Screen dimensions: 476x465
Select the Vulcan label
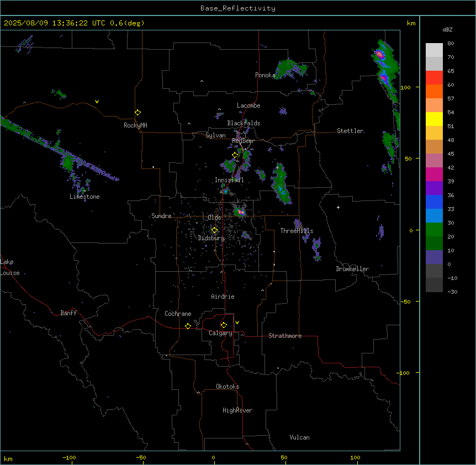click(300, 437)
